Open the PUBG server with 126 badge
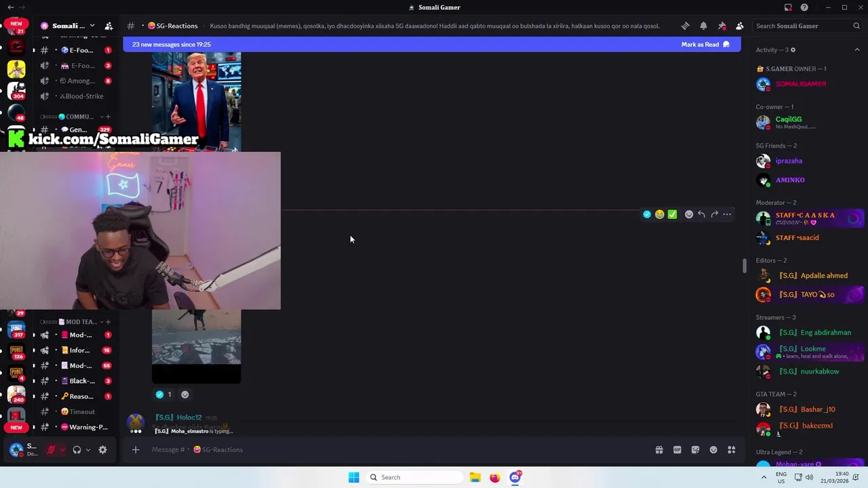Image resolution: width=868 pixels, height=488 pixels. [16, 351]
